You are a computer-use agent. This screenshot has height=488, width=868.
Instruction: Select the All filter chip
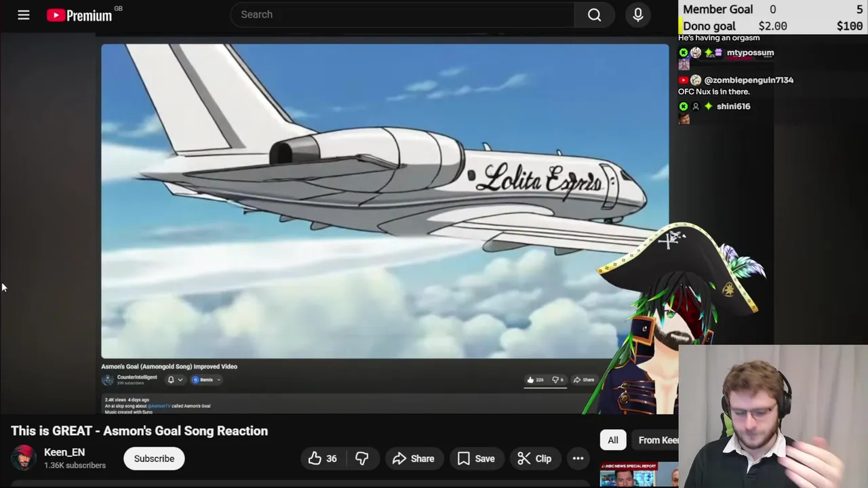tap(613, 440)
